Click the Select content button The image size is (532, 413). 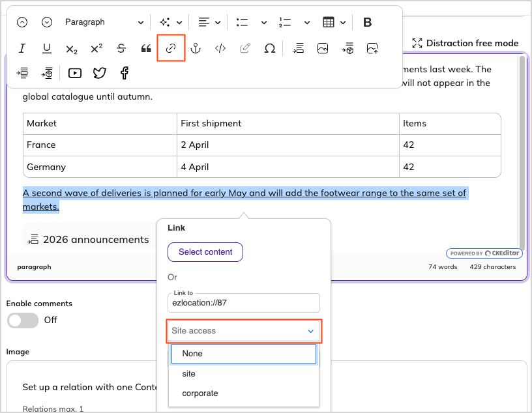tap(205, 252)
